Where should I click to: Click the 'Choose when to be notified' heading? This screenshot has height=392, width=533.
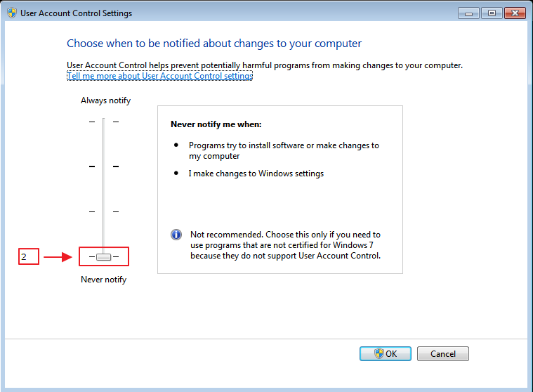tap(214, 44)
